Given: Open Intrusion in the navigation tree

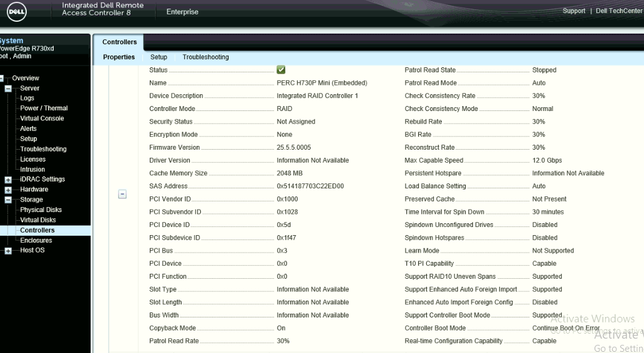Looking at the screenshot, I should click(32, 169).
